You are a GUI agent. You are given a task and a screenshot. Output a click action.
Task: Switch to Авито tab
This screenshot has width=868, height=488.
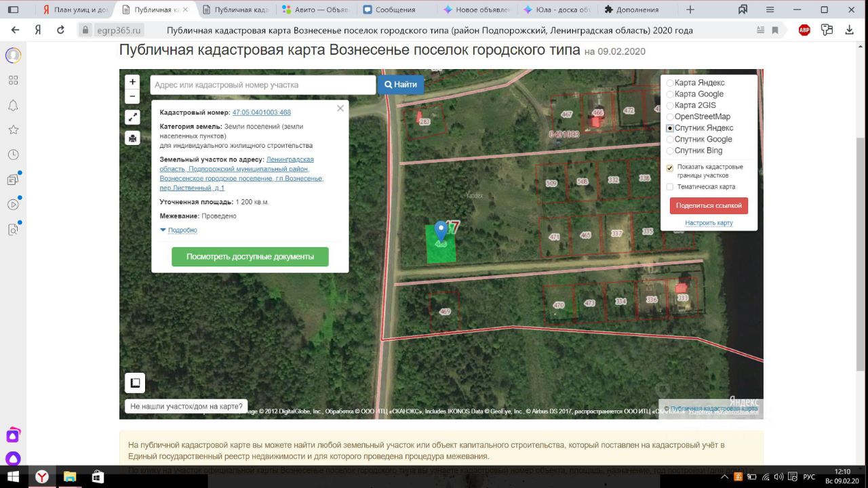(315, 9)
